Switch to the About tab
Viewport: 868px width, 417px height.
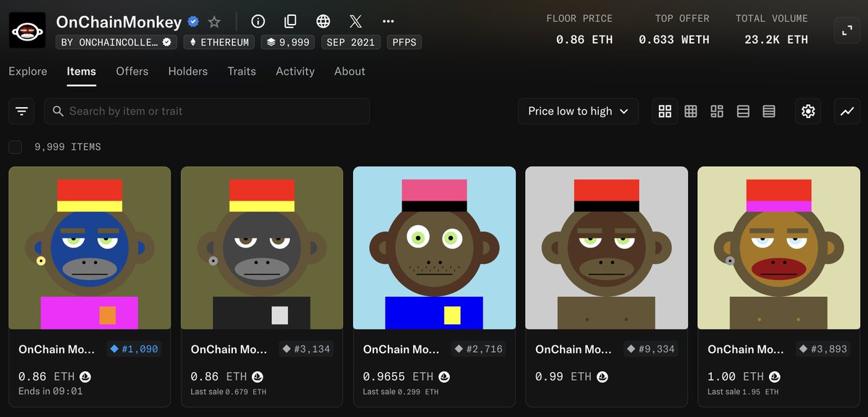point(349,71)
